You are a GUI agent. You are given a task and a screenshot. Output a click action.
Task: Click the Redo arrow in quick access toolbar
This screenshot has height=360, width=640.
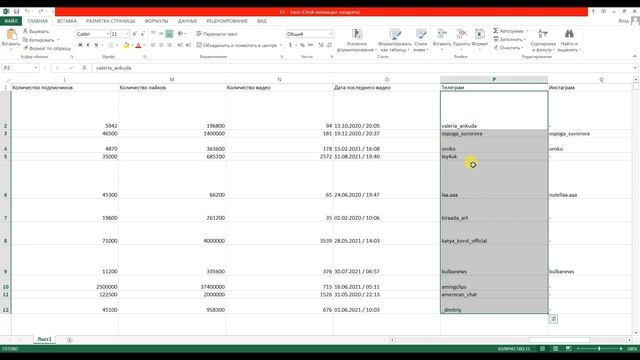coord(40,12)
